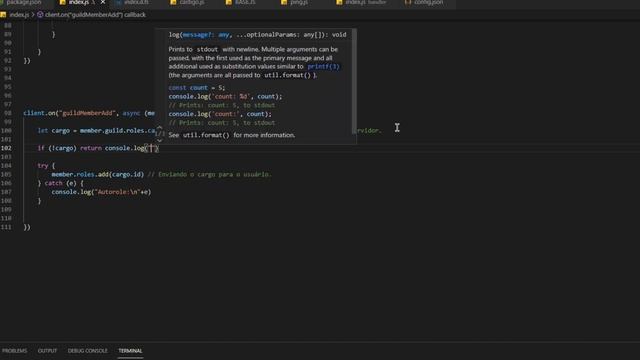
Task: Click the cargo variable after let
Action: [x=60, y=131]
